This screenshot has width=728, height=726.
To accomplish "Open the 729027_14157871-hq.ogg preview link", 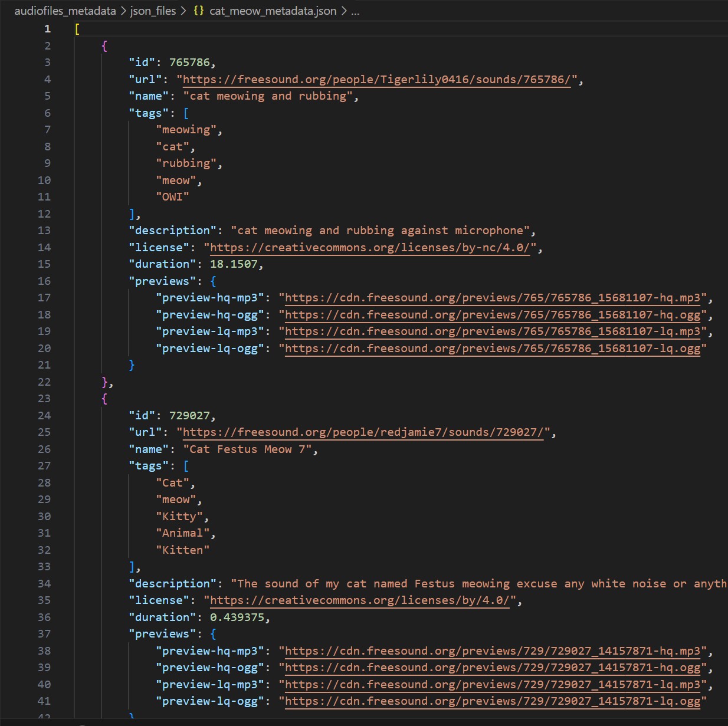I will pyautogui.click(x=493, y=668).
